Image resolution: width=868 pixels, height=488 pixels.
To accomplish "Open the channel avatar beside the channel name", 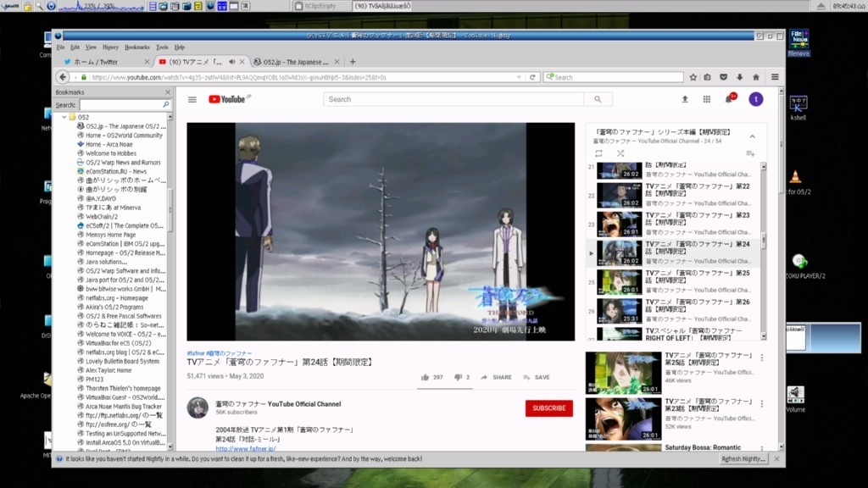I will pyautogui.click(x=198, y=408).
